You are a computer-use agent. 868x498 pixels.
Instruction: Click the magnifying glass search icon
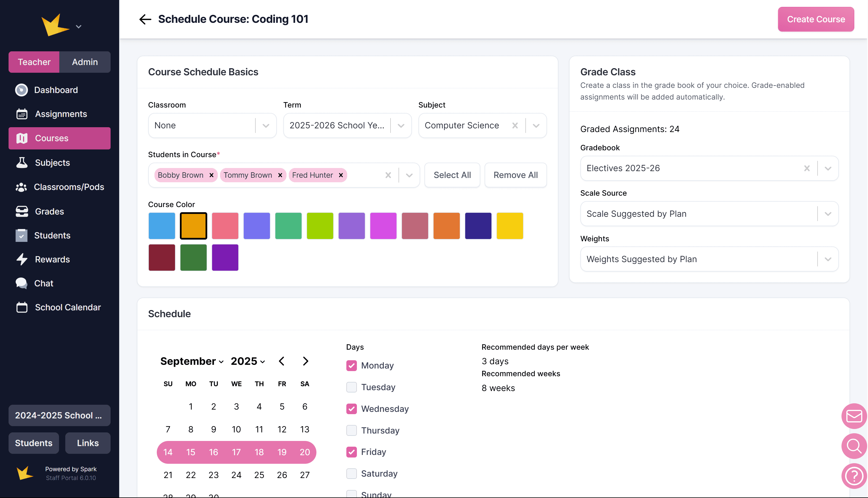click(854, 446)
